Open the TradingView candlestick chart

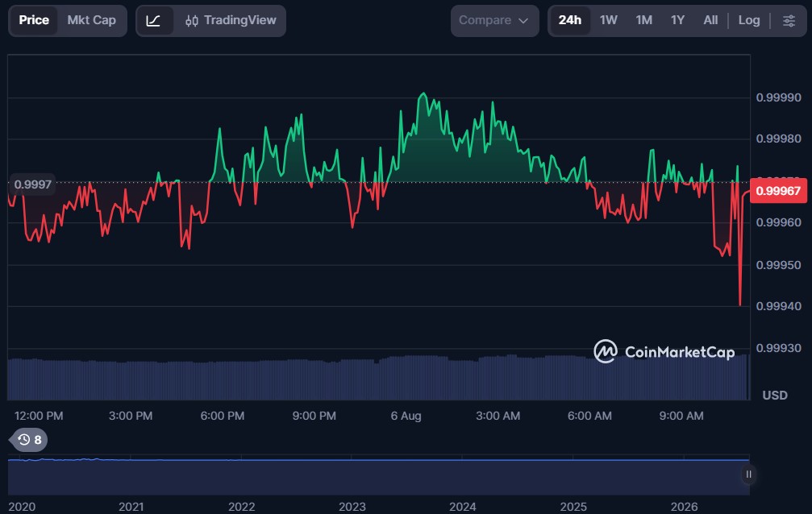pyautogui.click(x=231, y=21)
